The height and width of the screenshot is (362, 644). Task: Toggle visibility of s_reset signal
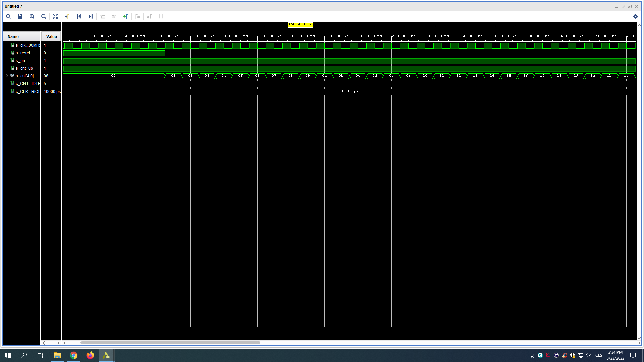click(x=13, y=53)
